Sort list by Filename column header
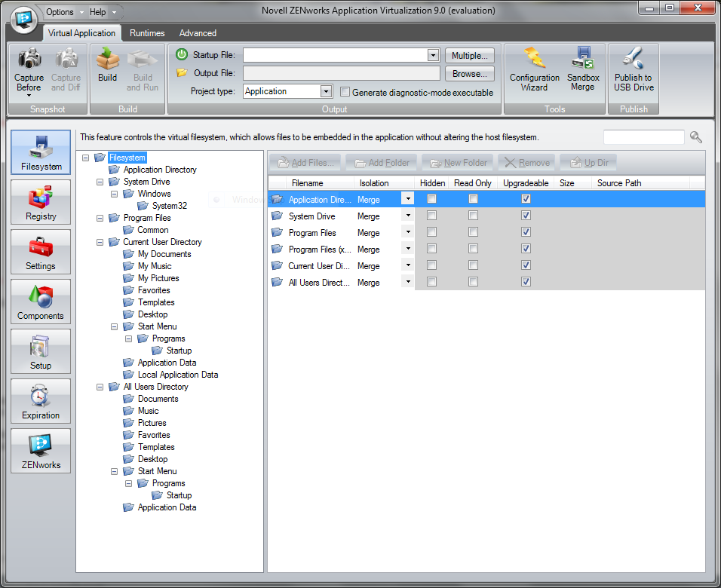 point(320,183)
